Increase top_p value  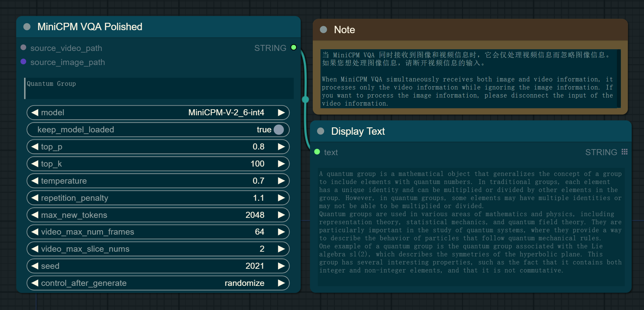pyautogui.click(x=281, y=147)
